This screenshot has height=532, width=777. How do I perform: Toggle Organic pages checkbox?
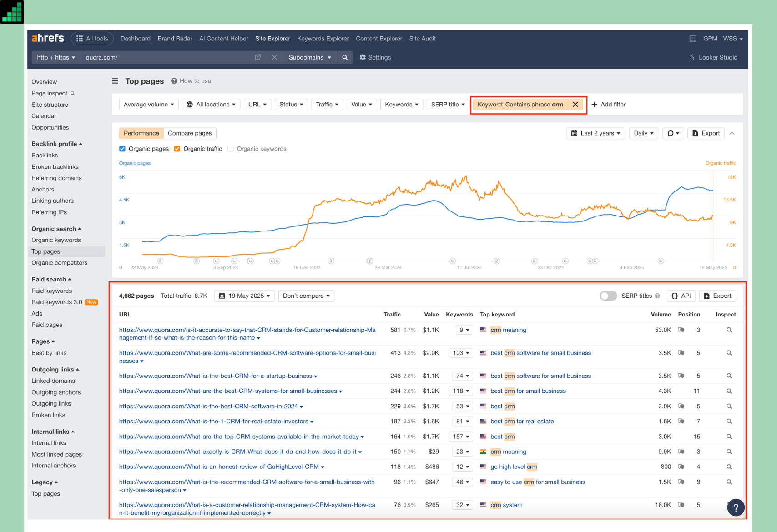click(x=122, y=149)
